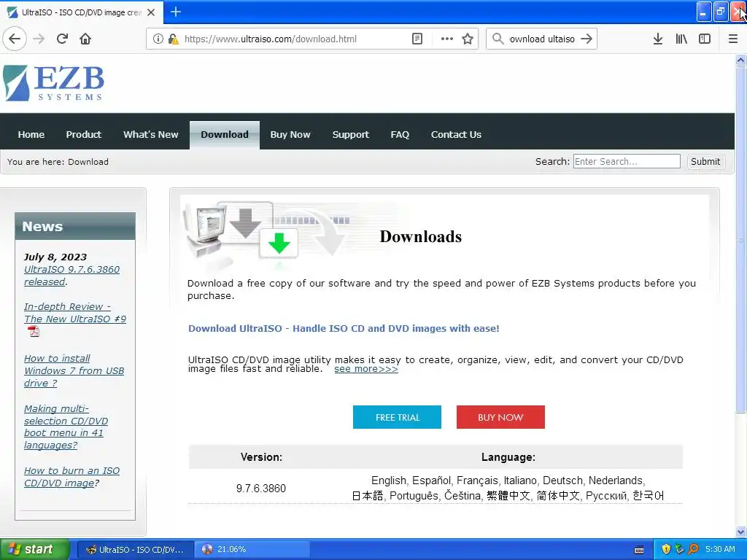Go back to the previous page
This screenshot has width=747, height=560.
pyautogui.click(x=15, y=39)
